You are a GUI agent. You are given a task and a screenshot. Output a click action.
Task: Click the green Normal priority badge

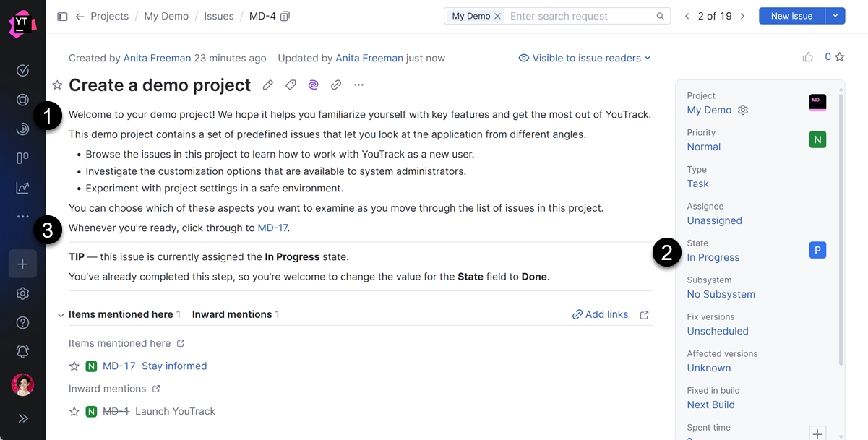(x=817, y=139)
